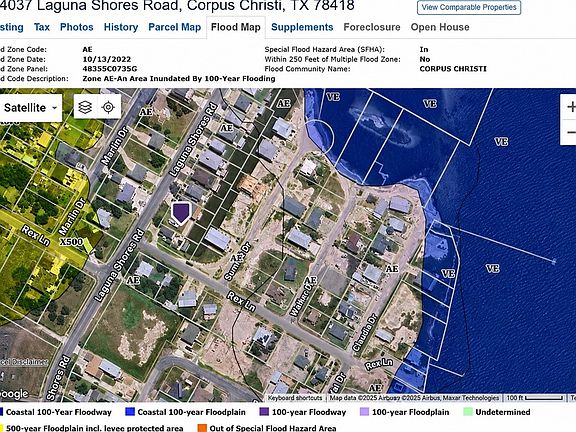Click the zone date 10/13/2022
576x432 pixels.
tap(107, 59)
